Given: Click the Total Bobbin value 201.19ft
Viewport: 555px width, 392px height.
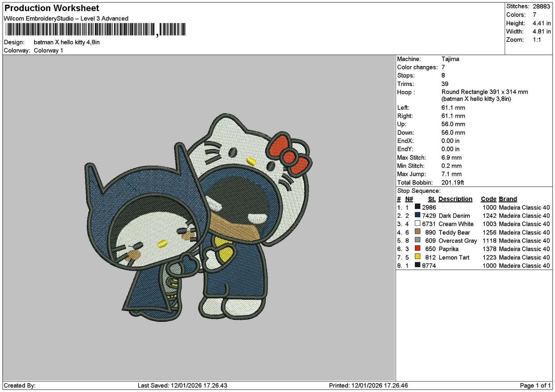Looking at the screenshot, I should pyautogui.click(x=453, y=183).
